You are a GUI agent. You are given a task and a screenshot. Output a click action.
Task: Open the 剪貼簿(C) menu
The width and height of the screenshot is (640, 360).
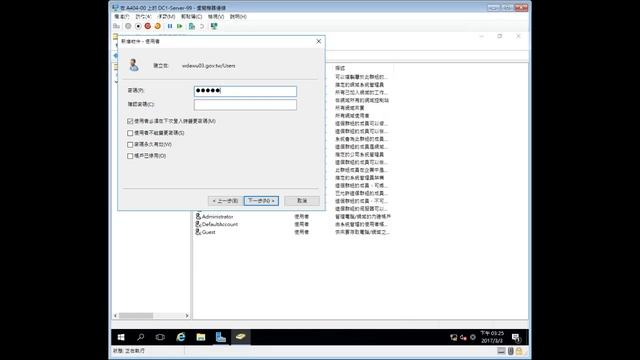click(x=191, y=17)
